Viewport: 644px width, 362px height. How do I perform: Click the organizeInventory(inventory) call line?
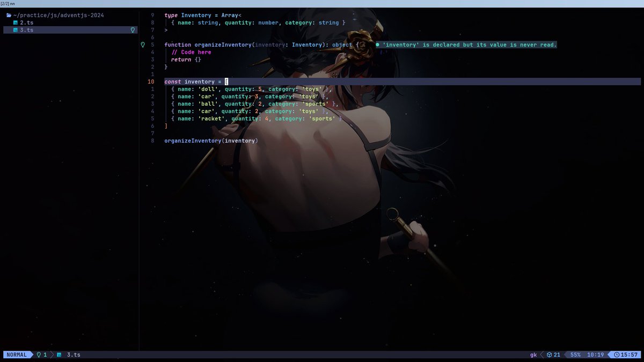coord(211,141)
